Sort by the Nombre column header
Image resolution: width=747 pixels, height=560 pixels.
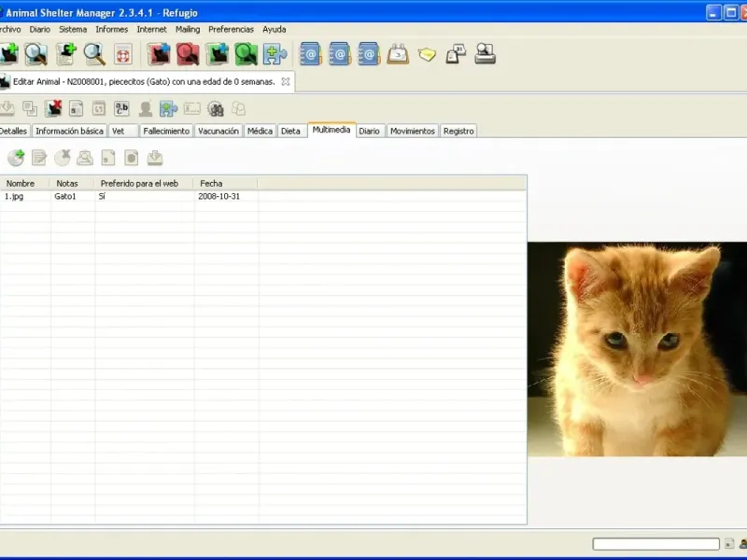(24, 183)
